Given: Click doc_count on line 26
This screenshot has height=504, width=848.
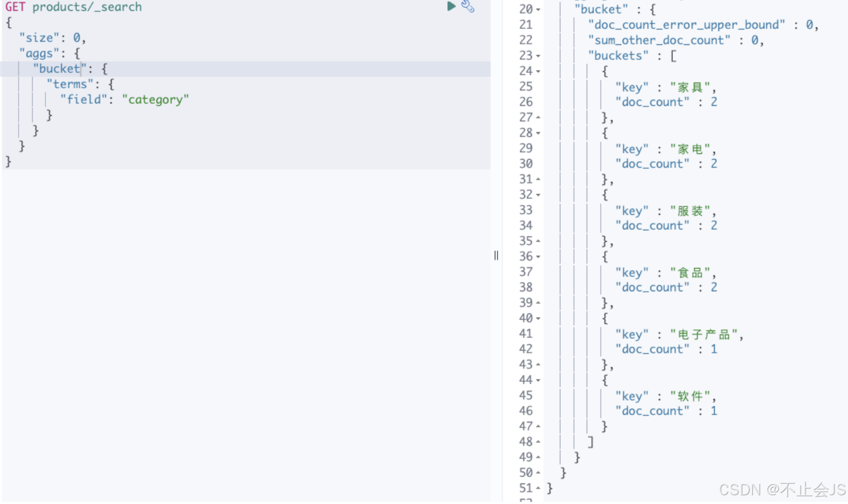Looking at the screenshot, I should (652, 102).
